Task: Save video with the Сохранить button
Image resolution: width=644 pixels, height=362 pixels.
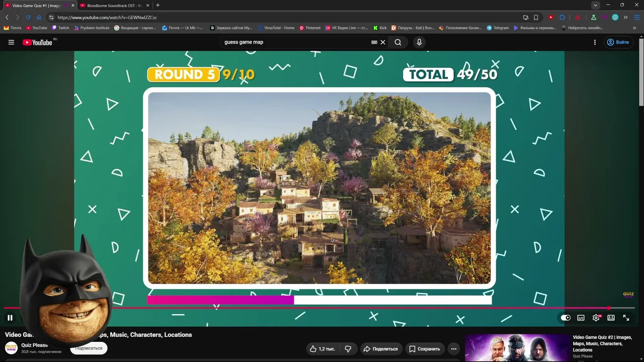Action: click(x=425, y=349)
